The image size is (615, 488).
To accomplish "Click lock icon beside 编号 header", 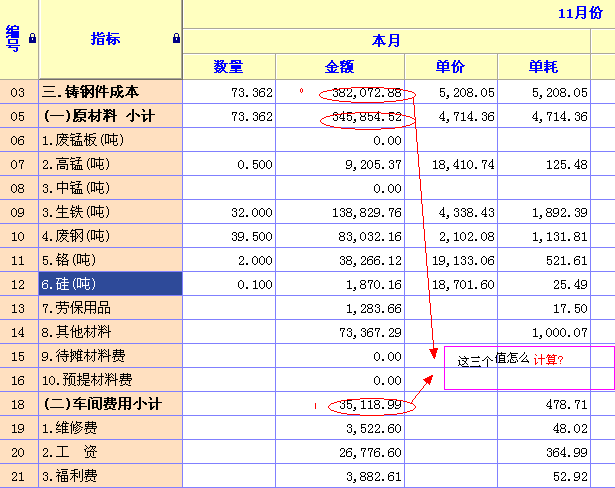I will tap(33, 38).
